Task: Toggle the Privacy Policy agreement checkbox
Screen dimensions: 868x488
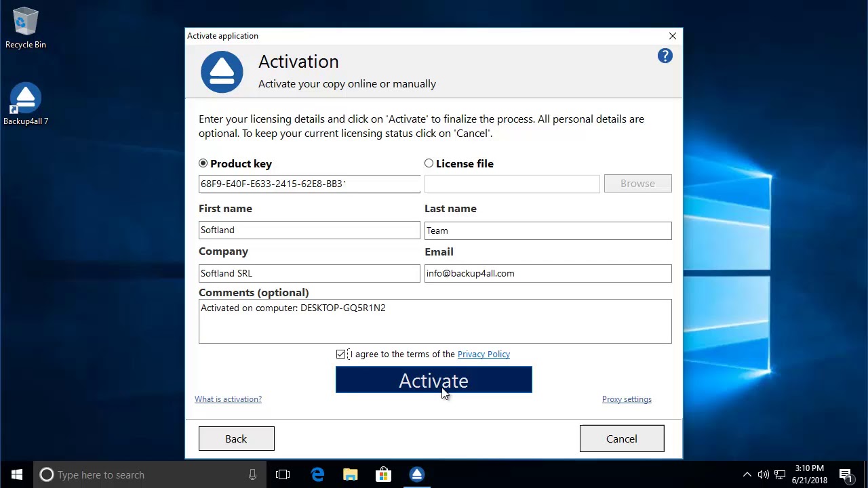Action: pyautogui.click(x=340, y=354)
